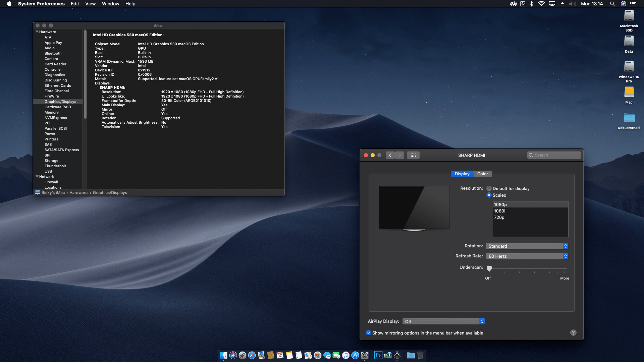The width and height of the screenshot is (644, 362).
Task: Click the Creative Cloud menu bar icon
Action: (x=513, y=4)
